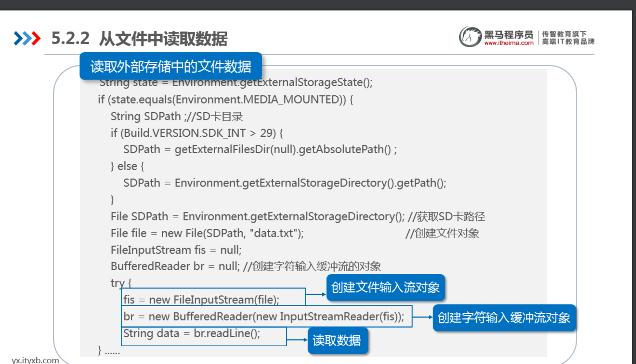Click the //创建文件对象 comment
The width and height of the screenshot is (636, 364).
[x=442, y=233]
